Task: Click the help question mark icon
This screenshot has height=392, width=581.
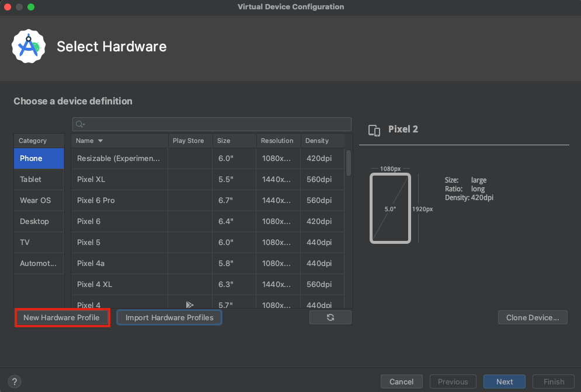Action: coord(15,381)
